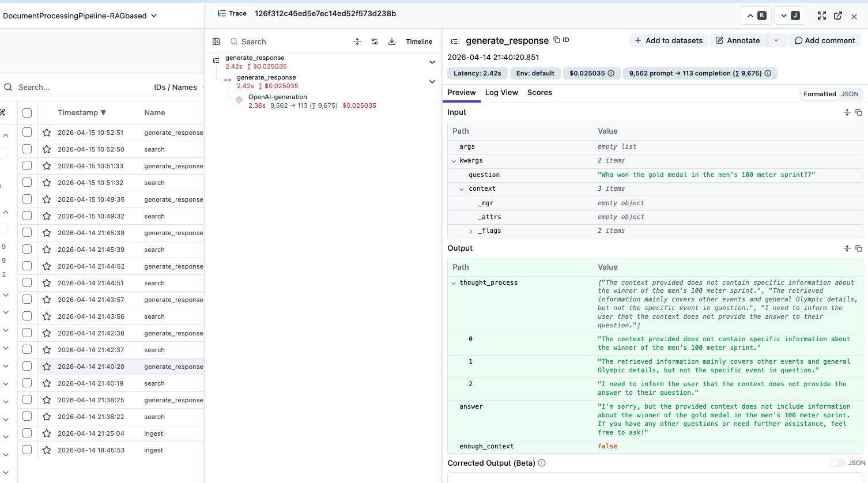Toggle the trace tree sidebar panel icon

(216, 41)
